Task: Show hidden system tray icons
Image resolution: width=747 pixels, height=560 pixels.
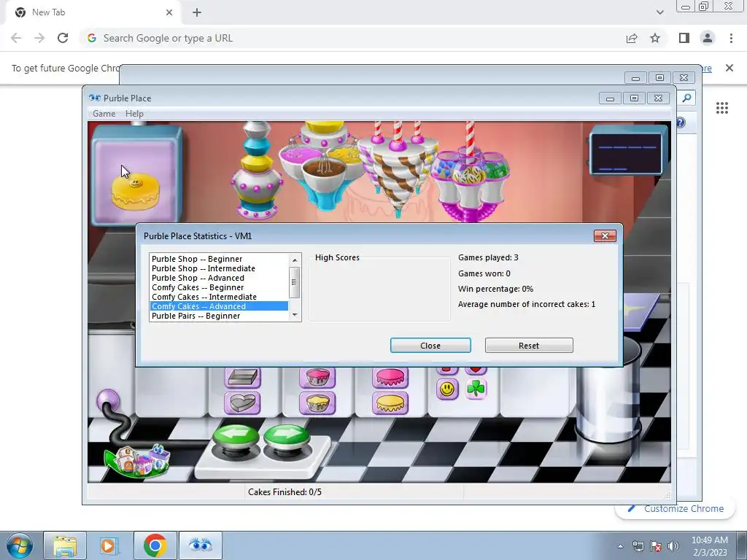Action: click(620, 546)
